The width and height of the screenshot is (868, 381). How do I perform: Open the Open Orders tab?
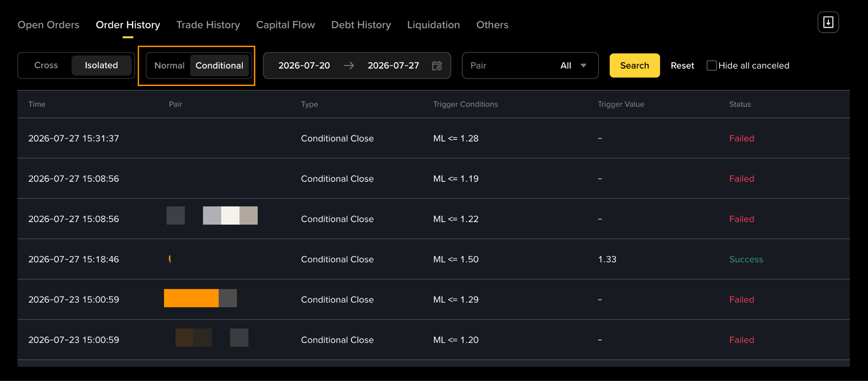point(48,25)
